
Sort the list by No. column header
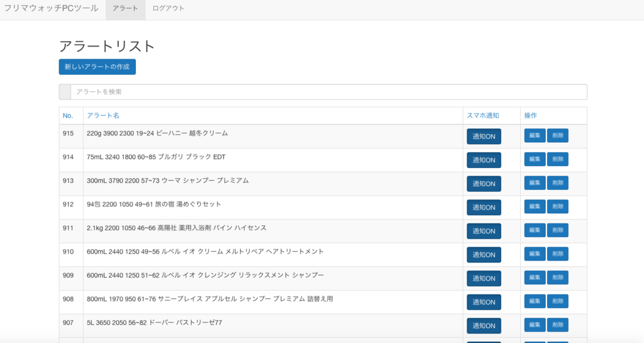(68, 116)
